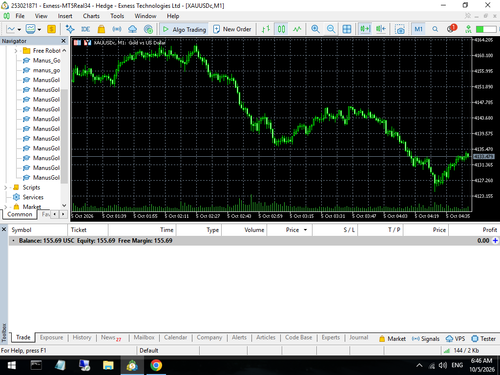Open the Calendar tab

click(175, 337)
